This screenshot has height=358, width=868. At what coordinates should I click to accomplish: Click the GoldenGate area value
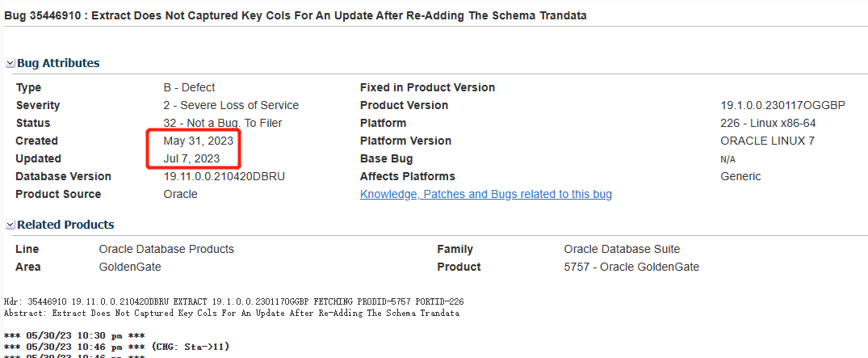tap(130, 267)
